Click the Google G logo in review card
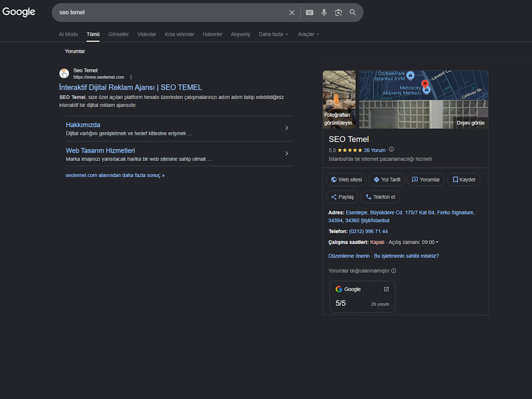 (x=339, y=289)
